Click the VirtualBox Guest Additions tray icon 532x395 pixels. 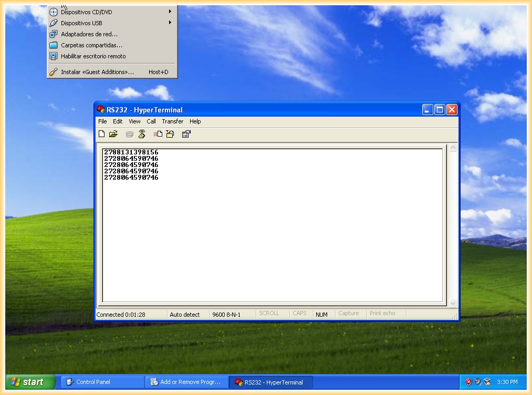tap(487, 382)
